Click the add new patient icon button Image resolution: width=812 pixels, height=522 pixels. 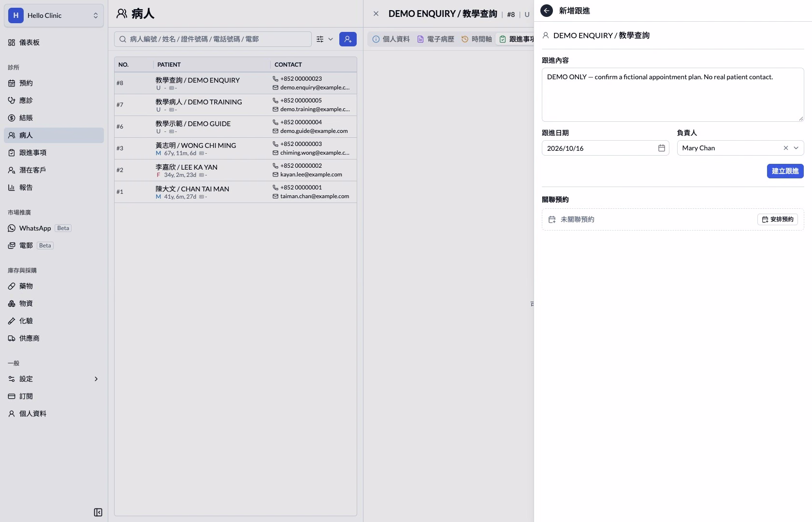[x=348, y=39]
